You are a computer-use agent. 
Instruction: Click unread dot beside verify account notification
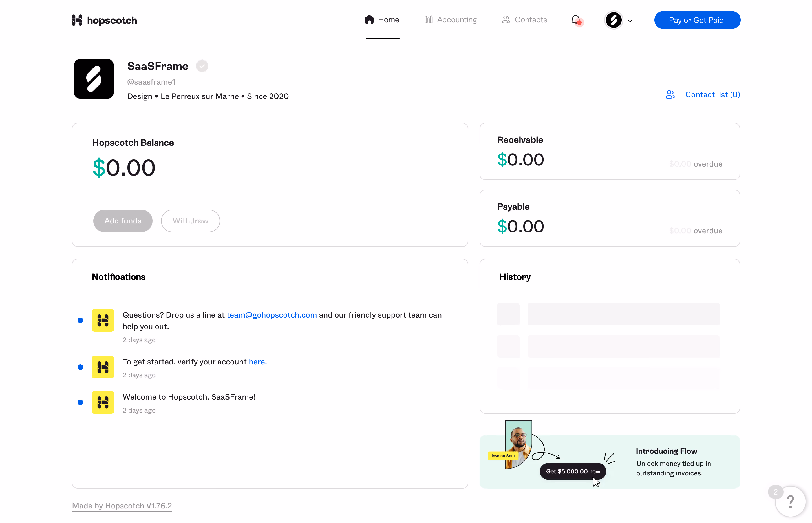(80, 367)
